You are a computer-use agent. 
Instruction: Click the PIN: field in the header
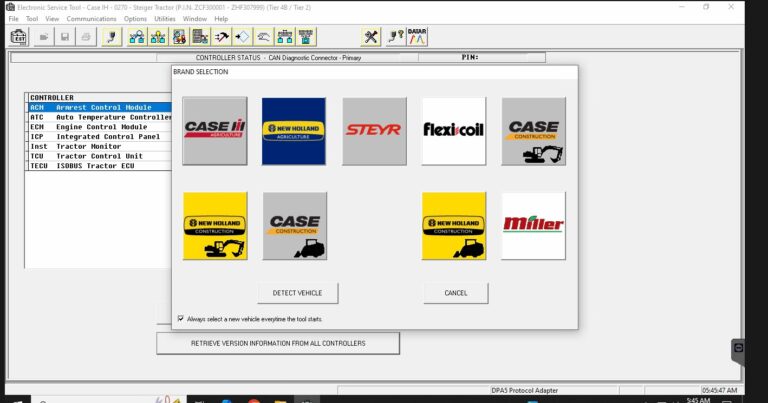[x=482, y=57]
